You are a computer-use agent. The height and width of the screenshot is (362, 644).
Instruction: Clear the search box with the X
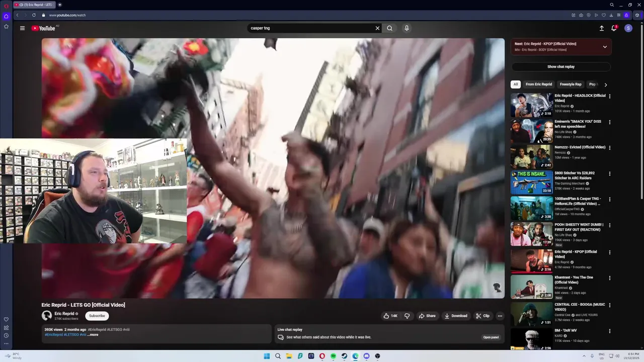[377, 28]
